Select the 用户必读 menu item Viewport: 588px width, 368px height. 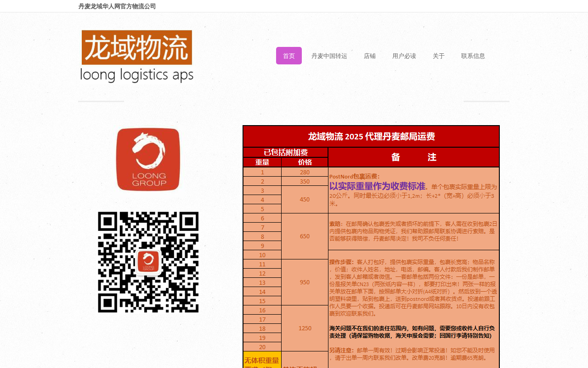(404, 56)
